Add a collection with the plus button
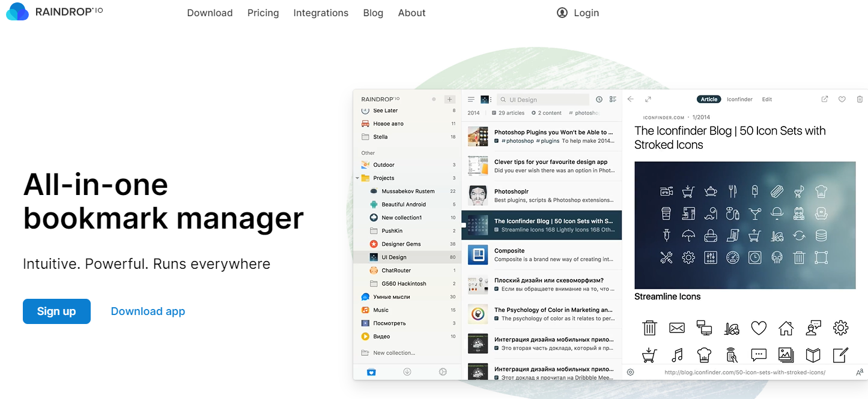 click(x=449, y=99)
